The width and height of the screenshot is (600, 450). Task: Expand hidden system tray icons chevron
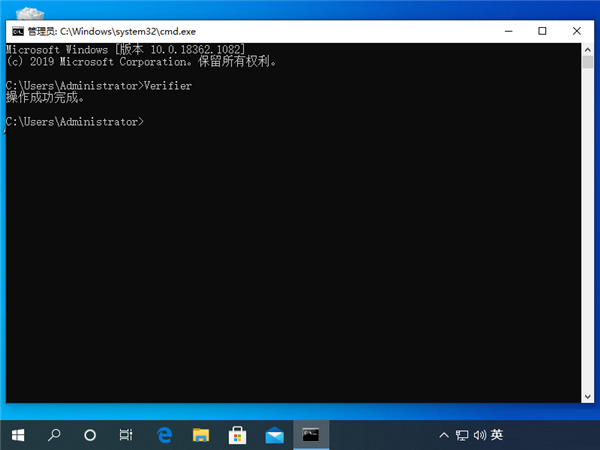coord(444,435)
